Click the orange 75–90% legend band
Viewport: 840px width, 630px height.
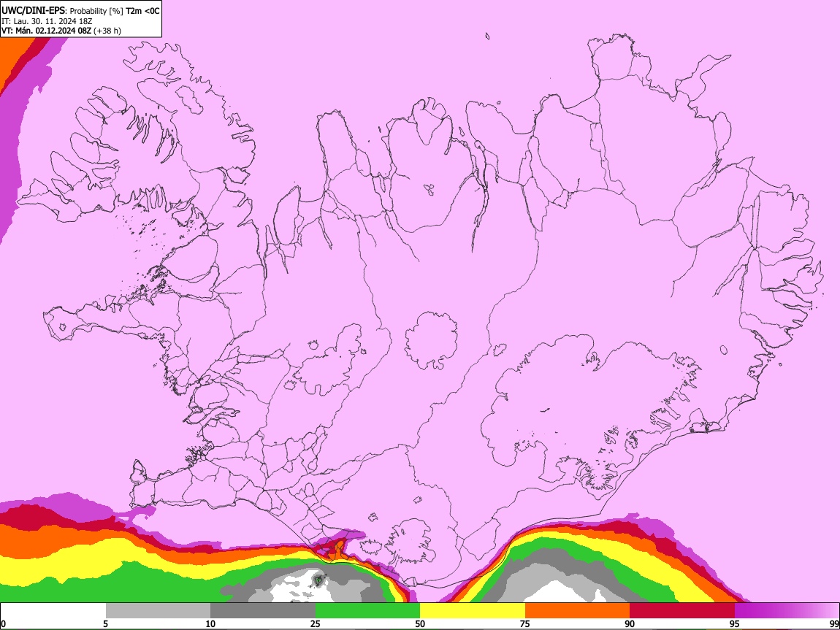[x=578, y=611]
